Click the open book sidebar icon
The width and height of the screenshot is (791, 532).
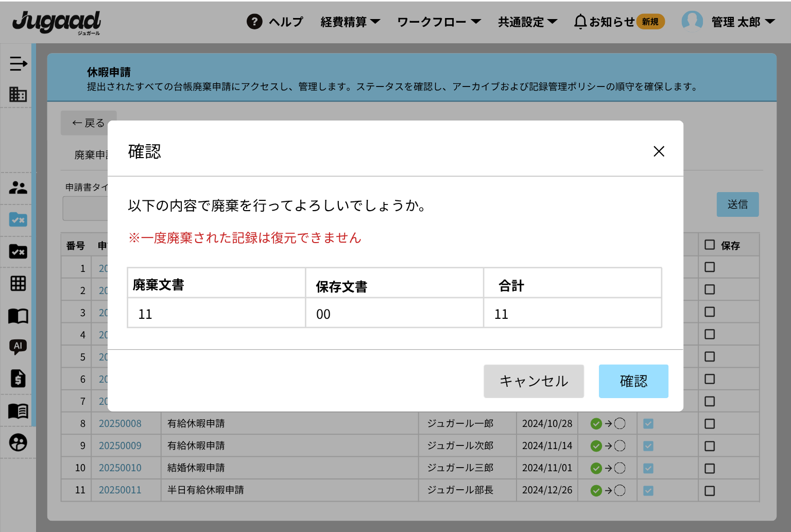click(x=18, y=316)
